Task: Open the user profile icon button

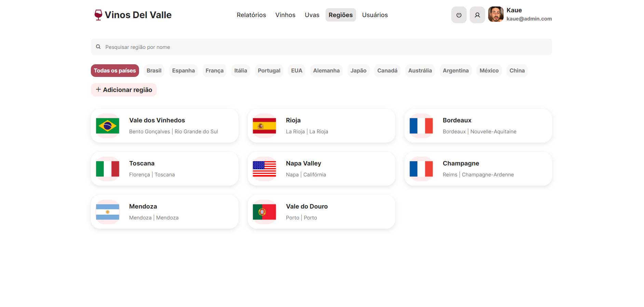Action: point(477,15)
